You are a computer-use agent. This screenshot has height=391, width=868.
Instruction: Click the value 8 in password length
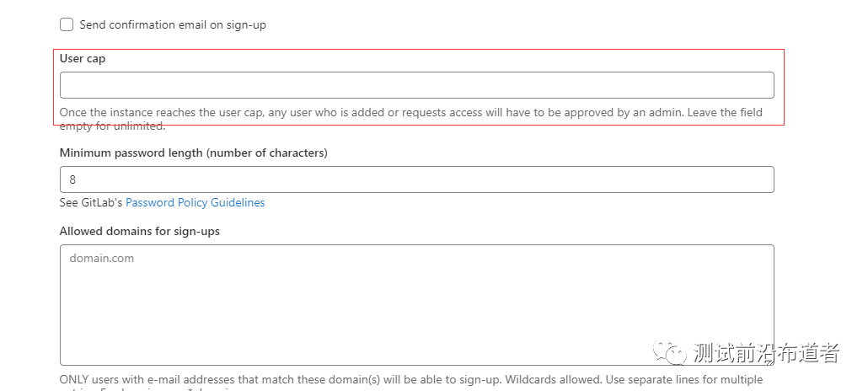(x=72, y=179)
